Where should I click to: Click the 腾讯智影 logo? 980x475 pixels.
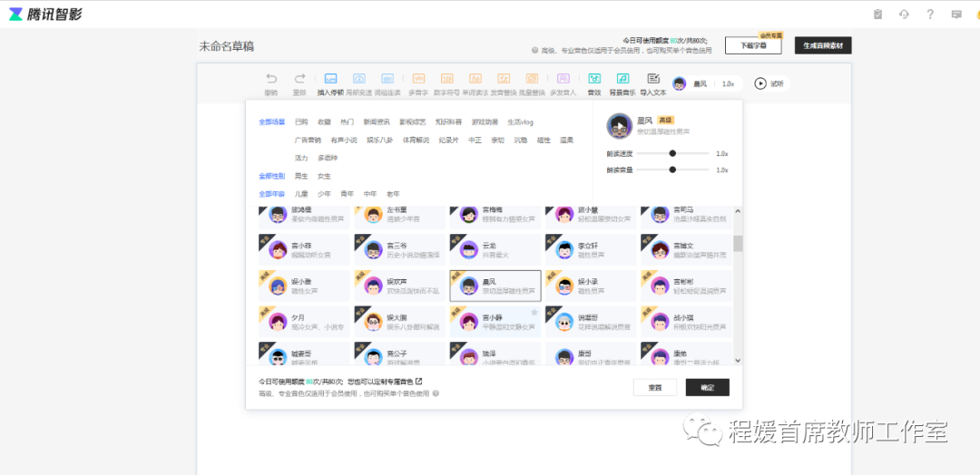pyautogui.click(x=45, y=15)
